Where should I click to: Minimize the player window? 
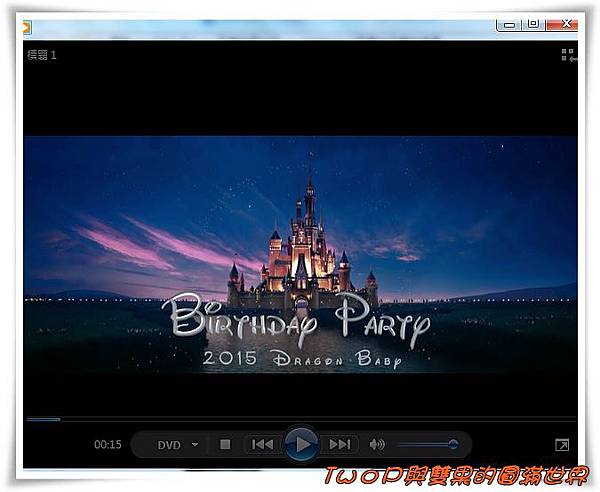pos(509,24)
